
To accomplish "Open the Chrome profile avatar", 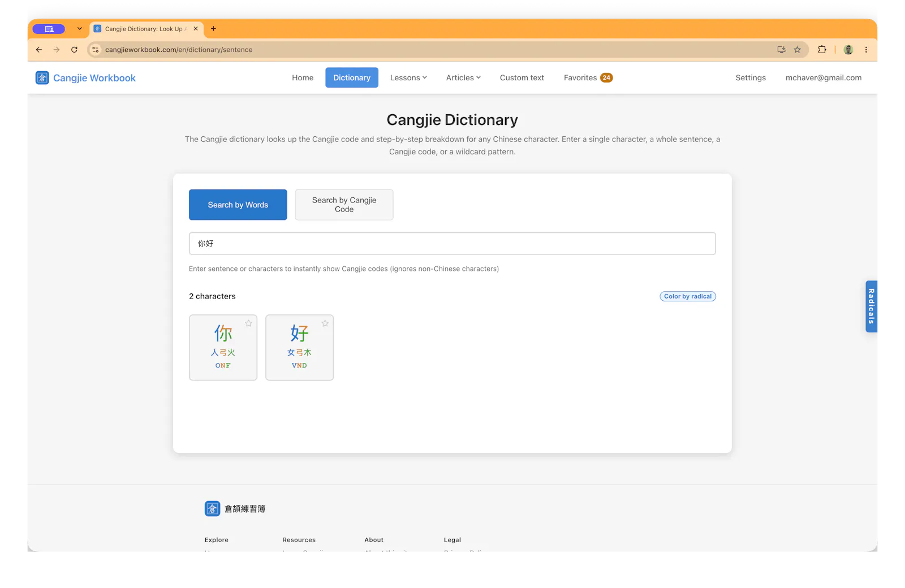I will [x=848, y=50].
